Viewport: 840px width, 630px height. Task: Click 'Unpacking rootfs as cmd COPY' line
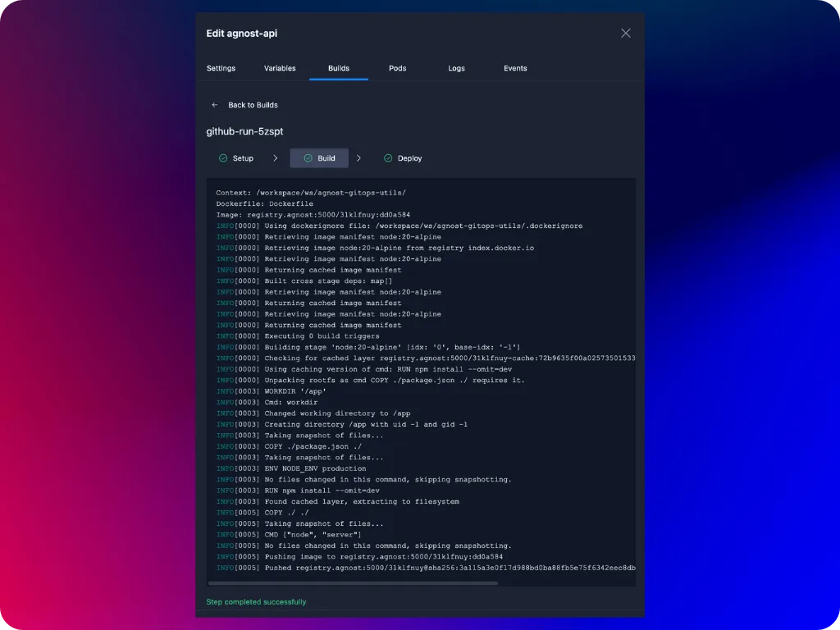click(x=371, y=381)
